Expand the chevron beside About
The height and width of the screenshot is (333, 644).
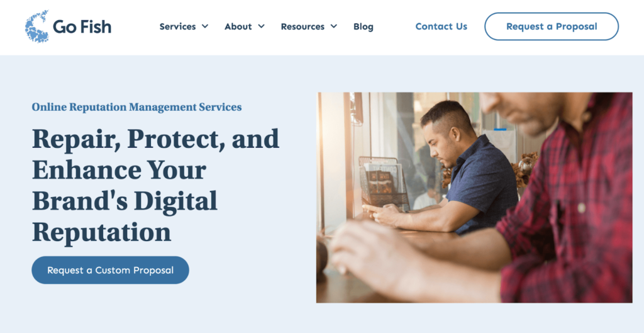pos(261,26)
